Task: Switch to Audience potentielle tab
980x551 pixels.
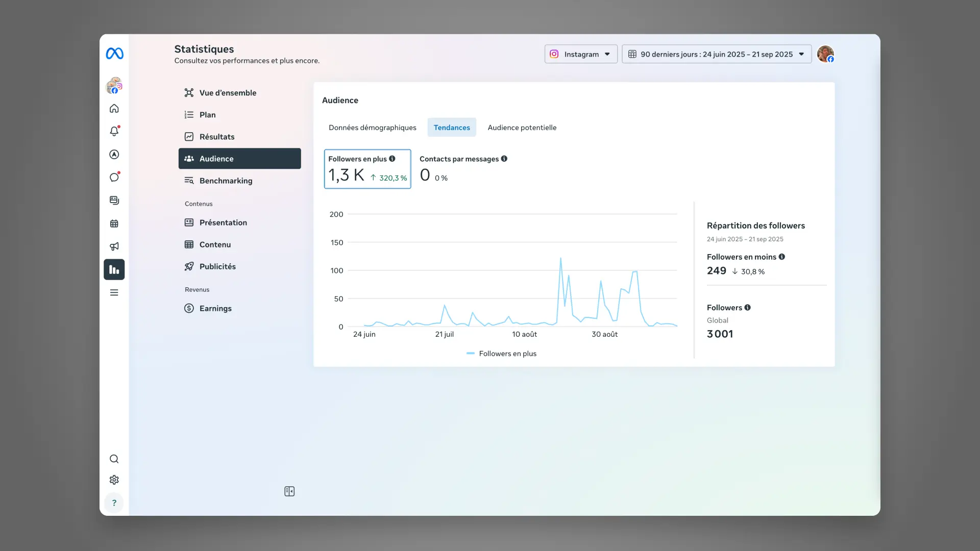Action: click(522, 128)
